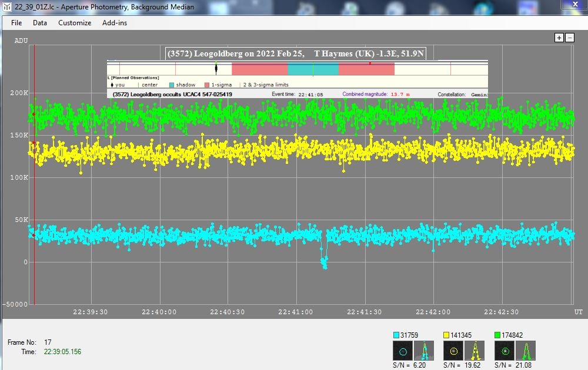Click the yellow star aperture thumbnail
Screen dimensions: 588x370
pyautogui.click(x=453, y=351)
